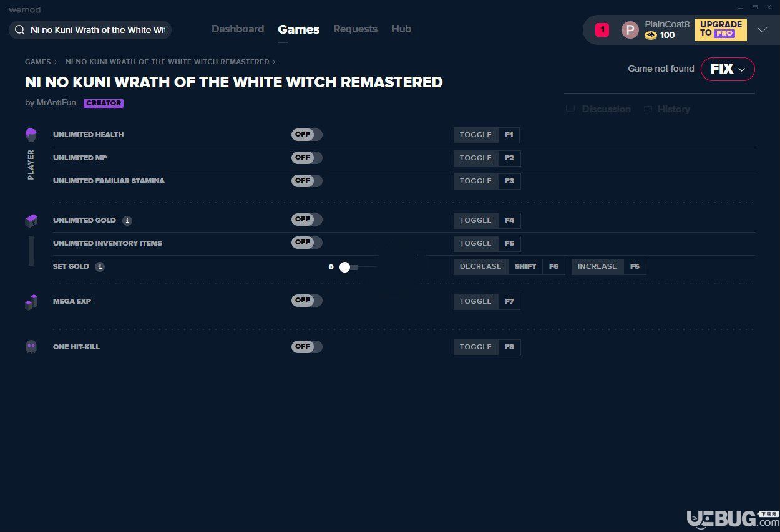Click F5 hotkey for Inventory Items
Image resolution: width=780 pixels, height=532 pixels.
[x=510, y=244]
